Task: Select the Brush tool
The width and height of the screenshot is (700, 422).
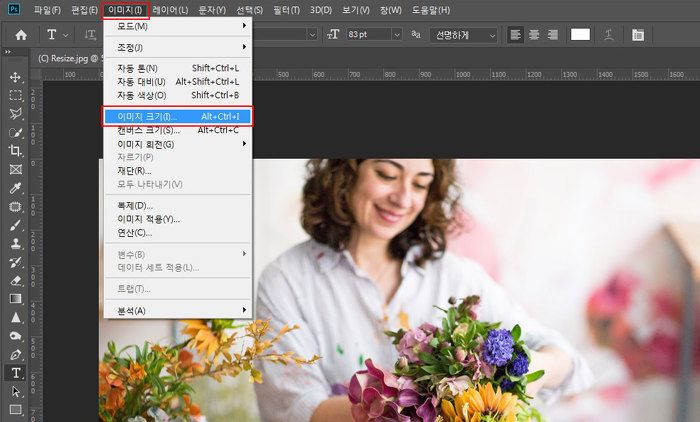Action: point(16,225)
